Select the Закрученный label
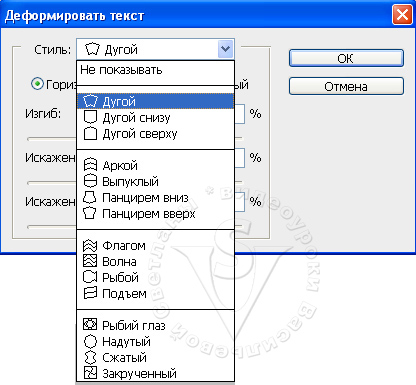The width and height of the screenshot is (416, 385). coord(139,373)
